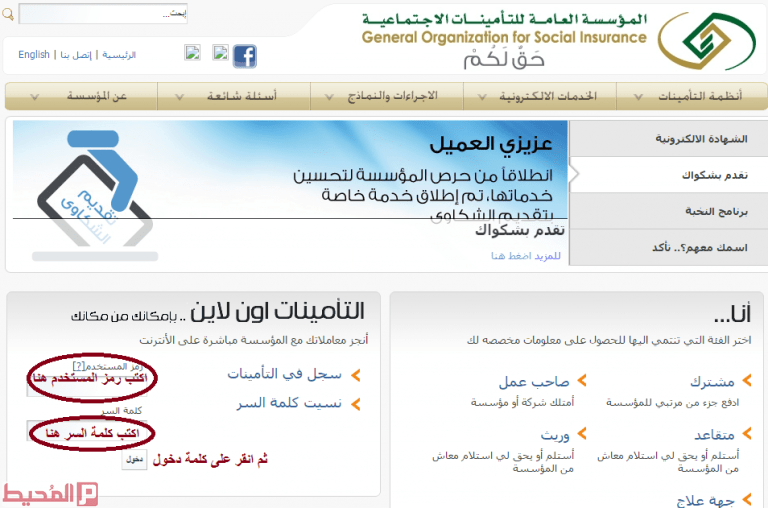The image size is (768, 508).
Task: Click the banner heading تقدم بشكواك
Action: (520, 230)
